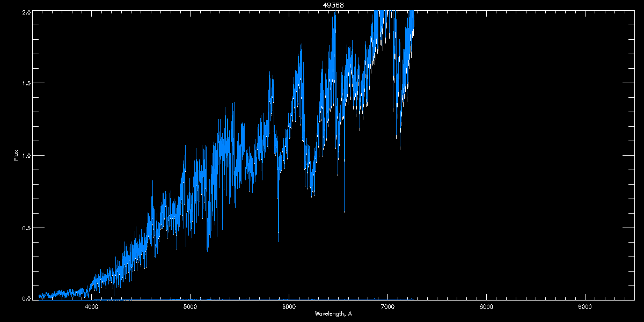The width and height of the screenshot is (644, 322).
Task: Click the 4000 wavelength tick label
Action: 91,307
